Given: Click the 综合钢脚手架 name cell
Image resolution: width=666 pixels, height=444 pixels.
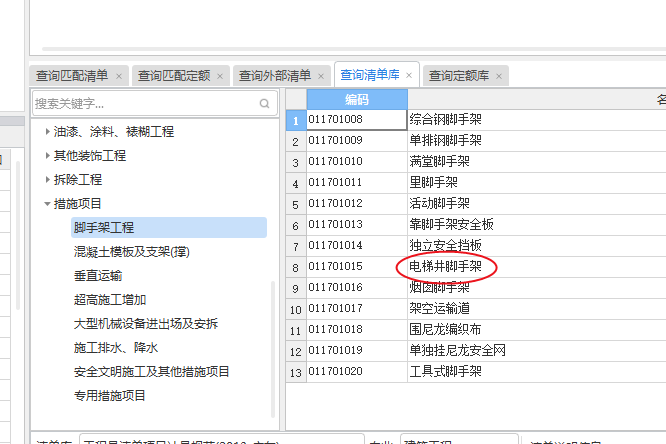Looking at the screenshot, I should (537, 119).
